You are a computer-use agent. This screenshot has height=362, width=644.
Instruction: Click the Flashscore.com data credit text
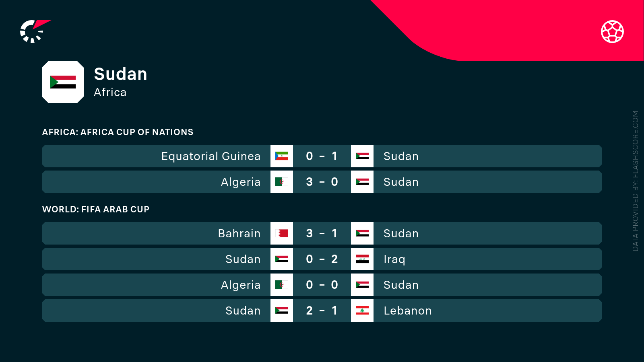(636, 181)
